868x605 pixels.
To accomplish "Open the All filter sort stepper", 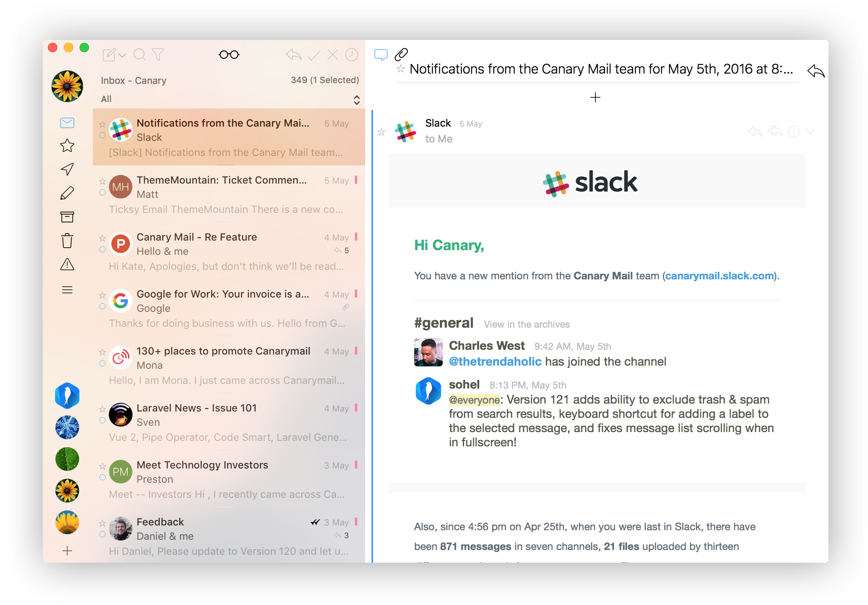I will pos(356,100).
